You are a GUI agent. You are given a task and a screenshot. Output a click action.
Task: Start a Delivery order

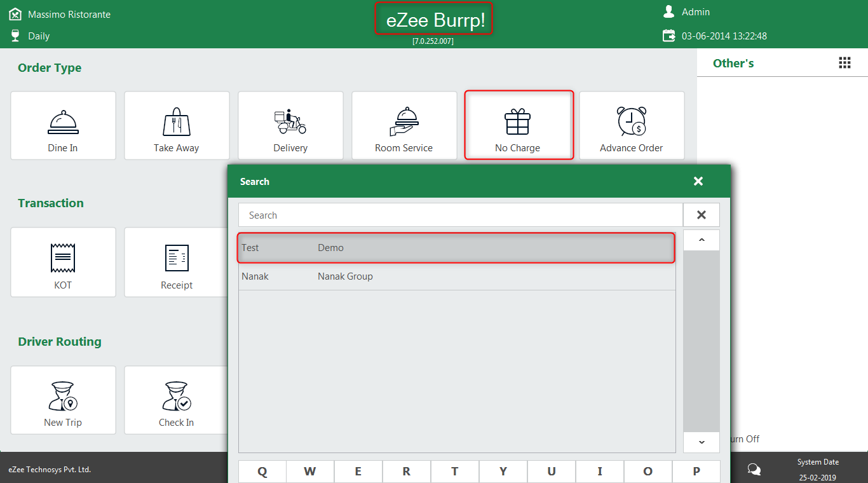(290, 125)
